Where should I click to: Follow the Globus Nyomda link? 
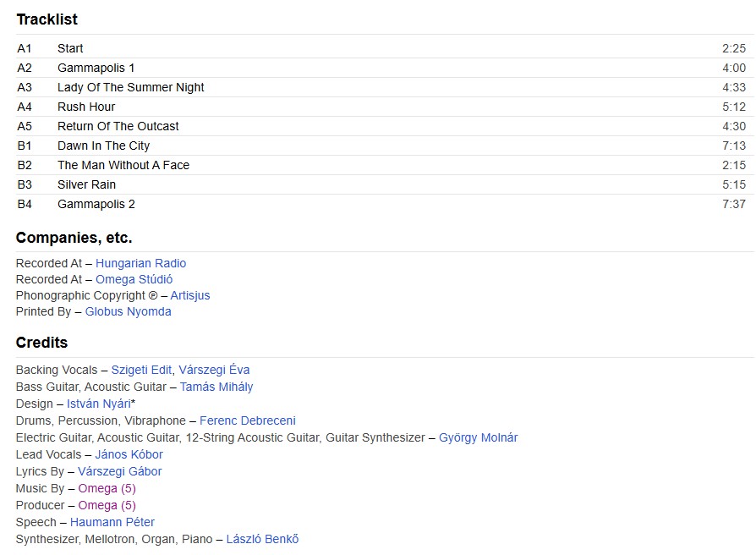tap(128, 311)
